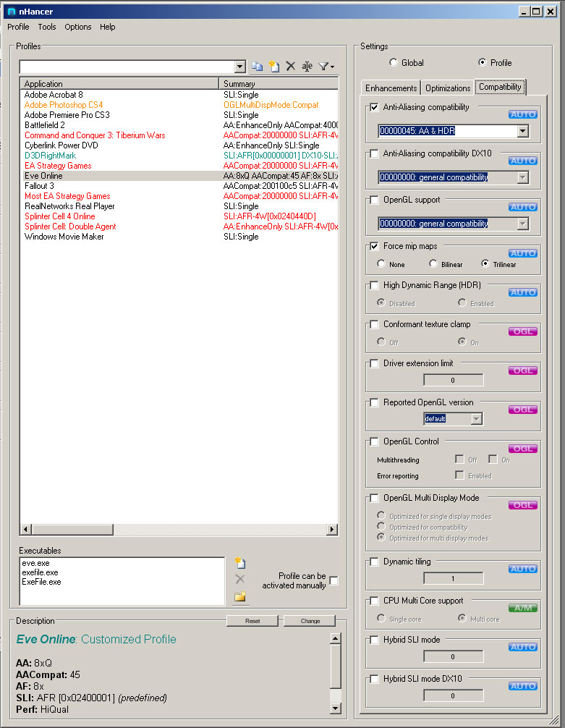Click AUTO badge for Anti-Aliasing compatibility DX10

pos(523,161)
